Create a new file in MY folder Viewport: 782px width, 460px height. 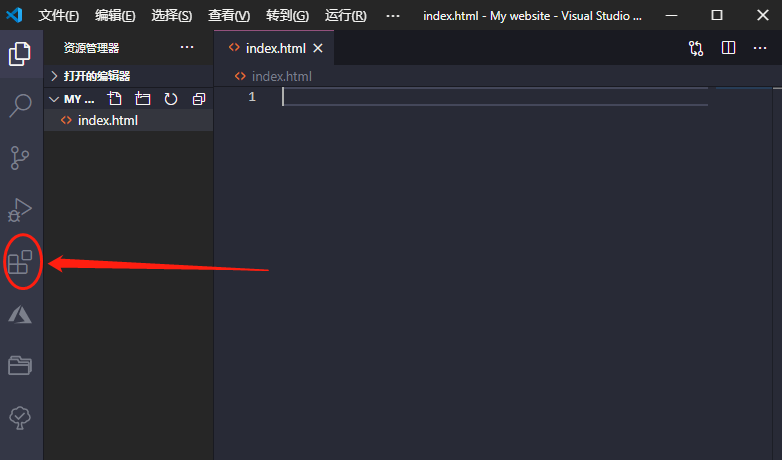point(115,99)
